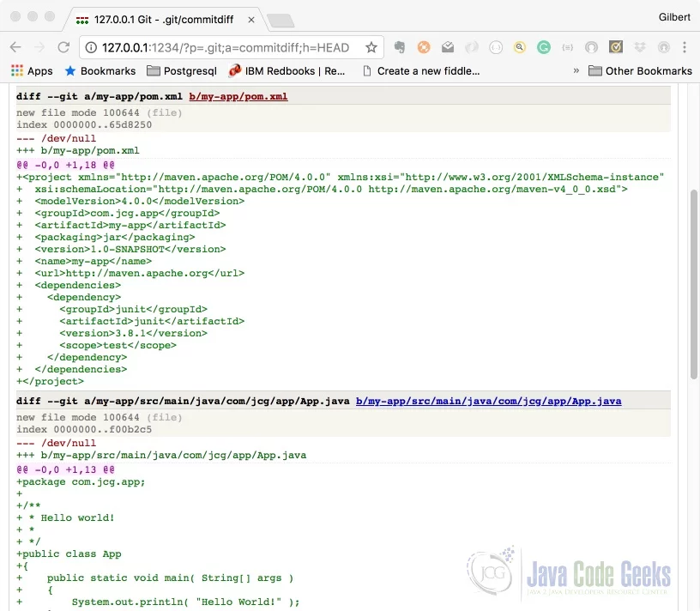Open the green Grammarly extension
The width and height of the screenshot is (700, 611).
pyautogui.click(x=543, y=47)
